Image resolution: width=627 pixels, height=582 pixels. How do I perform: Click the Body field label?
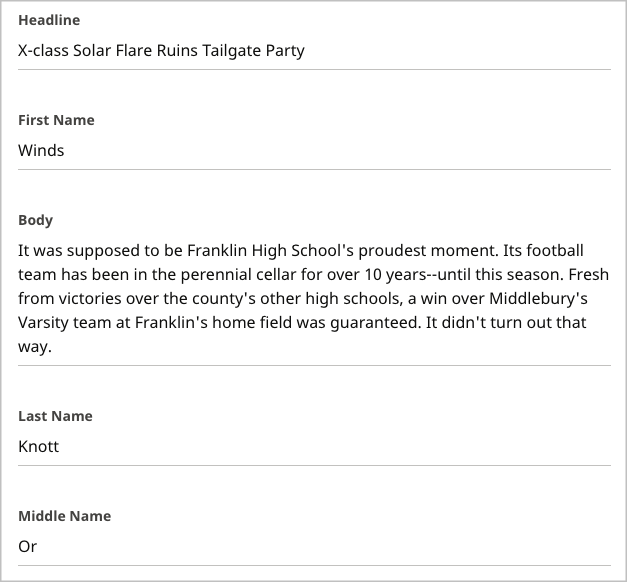(x=35, y=220)
